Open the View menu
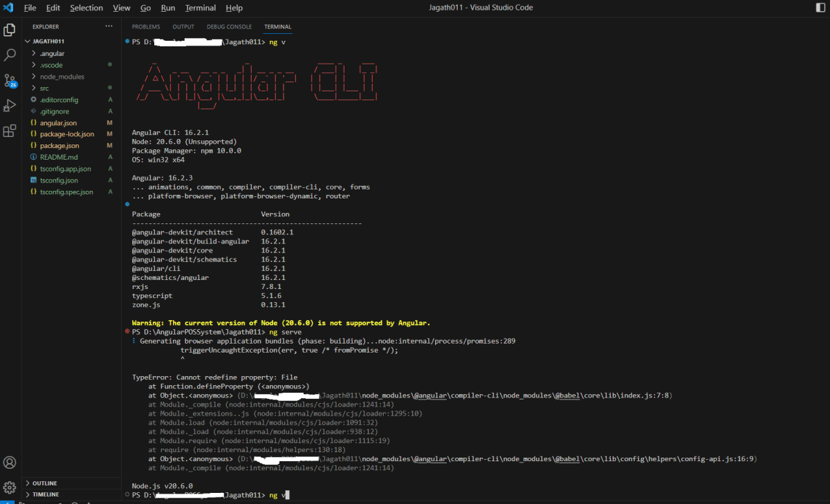The width and height of the screenshot is (830, 504). pyautogui.click(x=122, y=8)
